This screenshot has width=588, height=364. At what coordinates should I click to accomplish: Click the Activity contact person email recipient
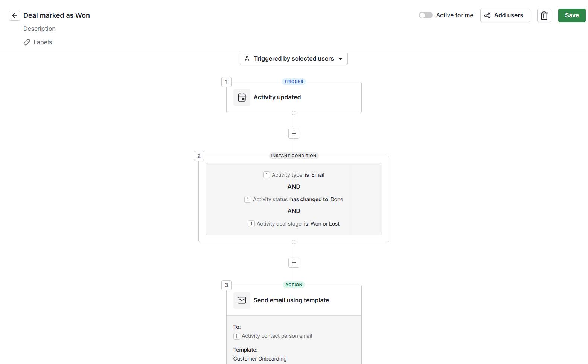tap(276, 336)
